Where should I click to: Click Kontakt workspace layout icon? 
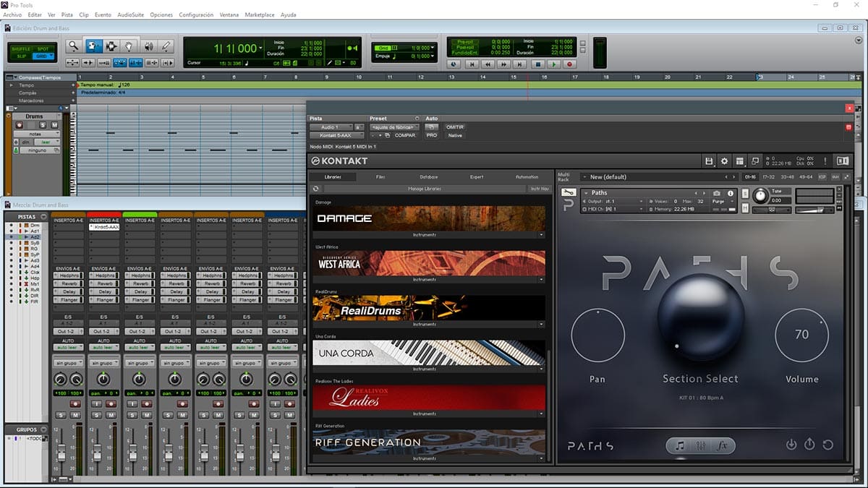click(x=740, y=160)
